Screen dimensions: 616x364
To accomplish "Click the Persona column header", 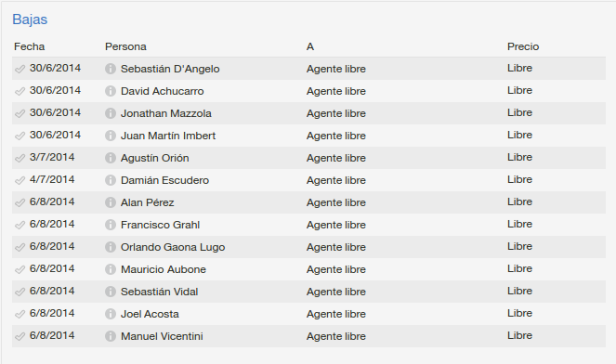I will [x=125, y=46].
